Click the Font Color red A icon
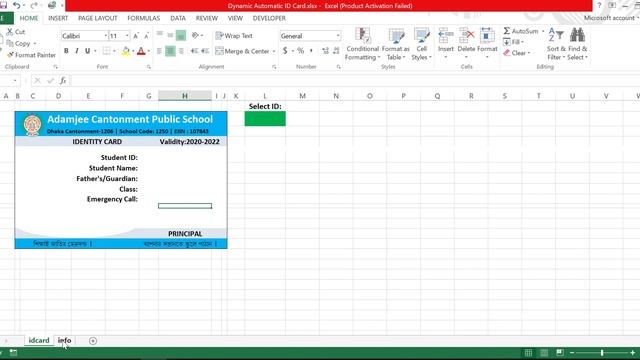Image resolution: width=640 pixels, height=360 pixels. (x=141, y=51)
